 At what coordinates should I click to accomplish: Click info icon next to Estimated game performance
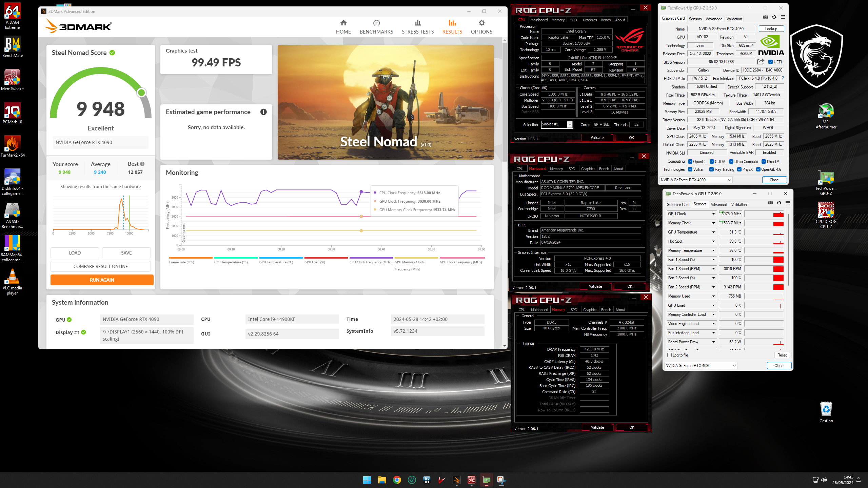263,112
